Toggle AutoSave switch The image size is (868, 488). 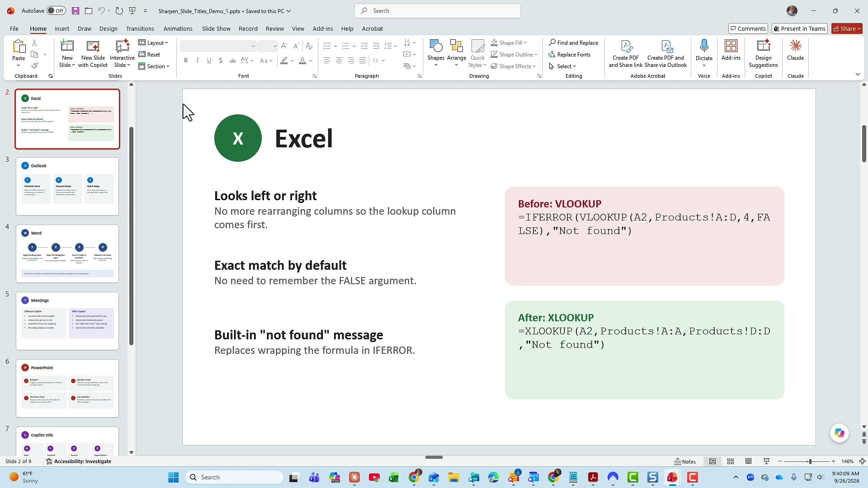pos(56,11)
